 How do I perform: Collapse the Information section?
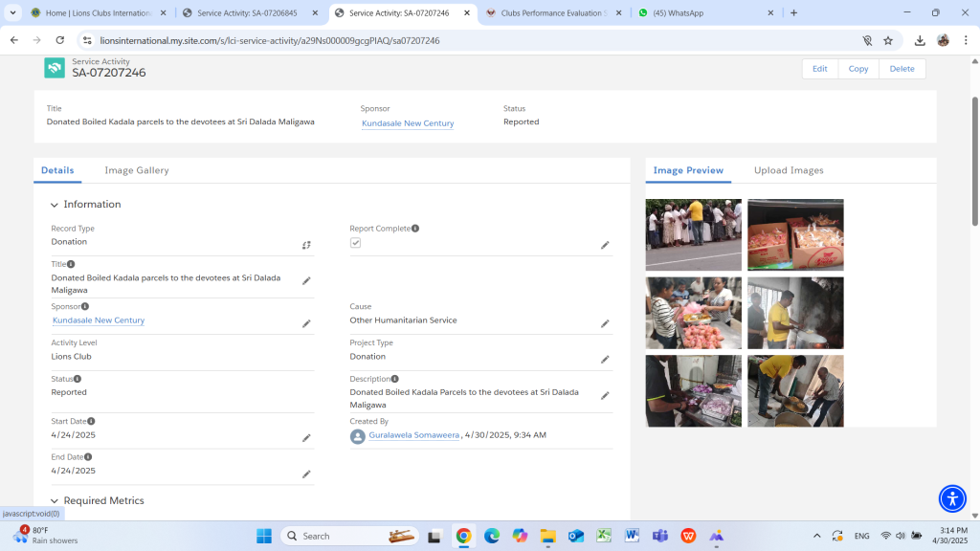tap(55, 205)
